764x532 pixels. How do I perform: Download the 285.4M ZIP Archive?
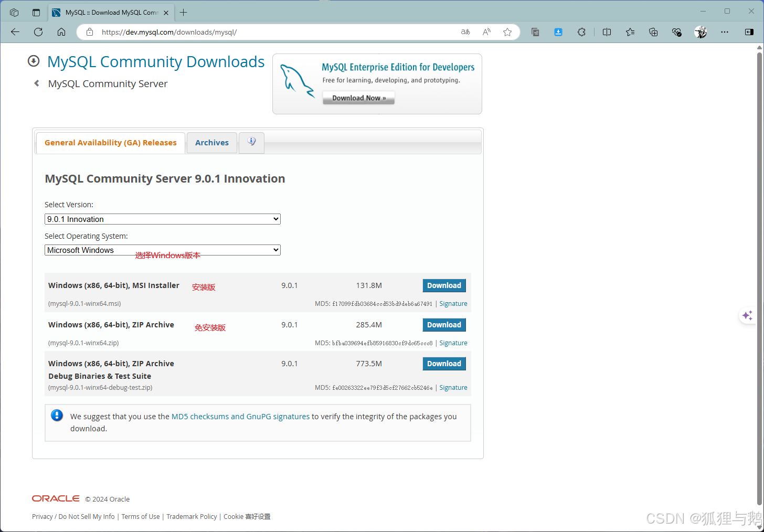pyautogui.click(x=444, y=325)
